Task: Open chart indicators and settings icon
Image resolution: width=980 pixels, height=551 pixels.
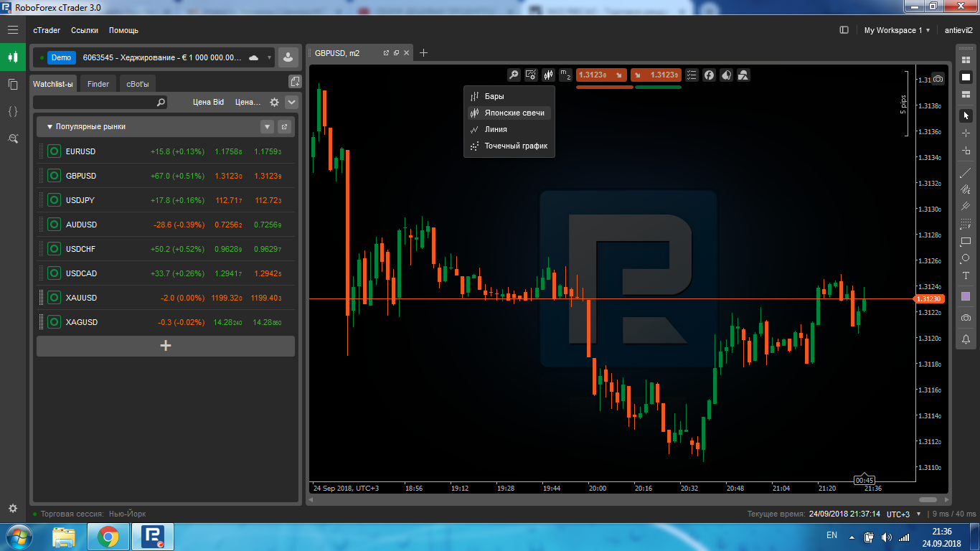Action: point(531,75)
